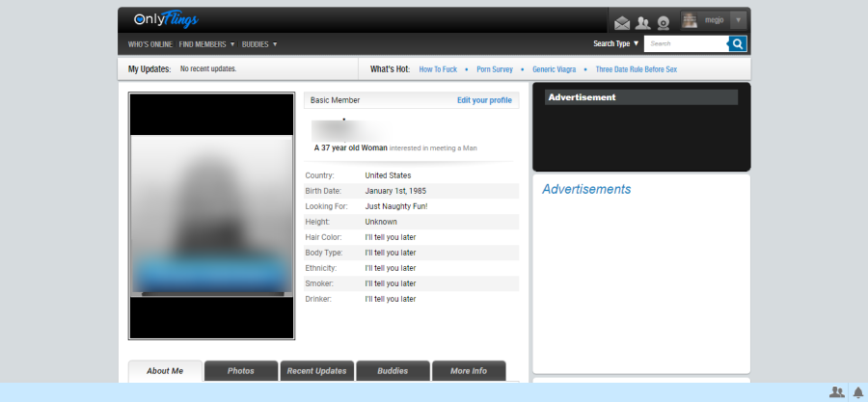This screenshot has height=402, width=868.
Task: Select the More Info tab
Action: (x=469, y=371)
